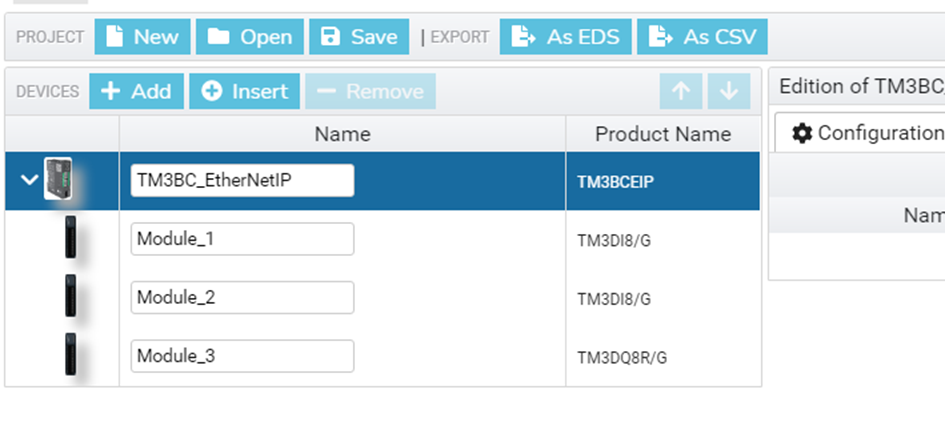Insert a device into the list
Screen dimensions: 945x434
(244, 91)
